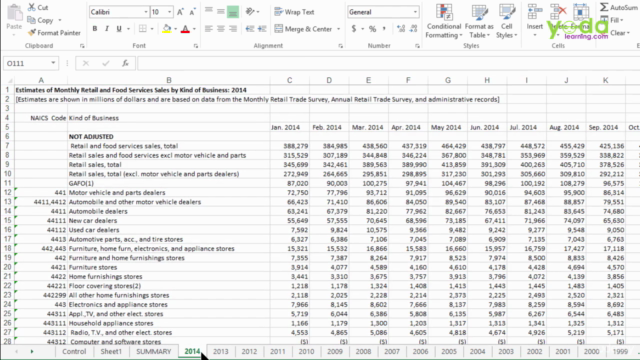Center text horizontally

click(221, 29)
